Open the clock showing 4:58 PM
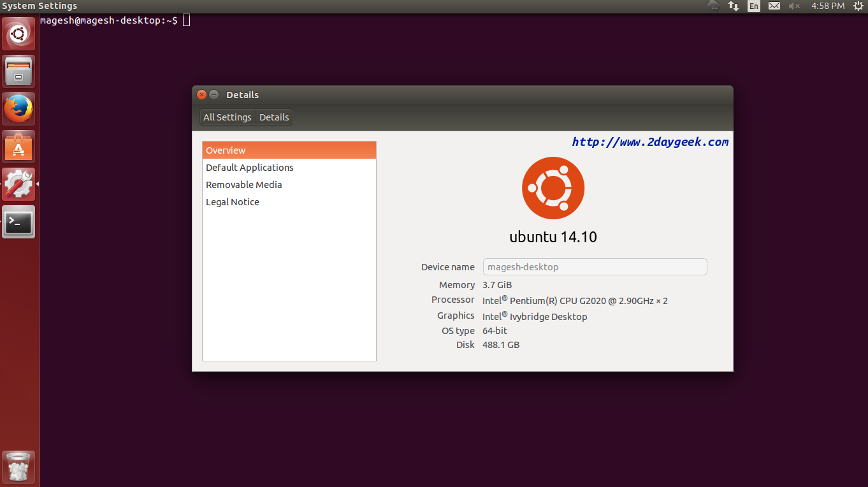868x487 pixels. pos(828,6)
